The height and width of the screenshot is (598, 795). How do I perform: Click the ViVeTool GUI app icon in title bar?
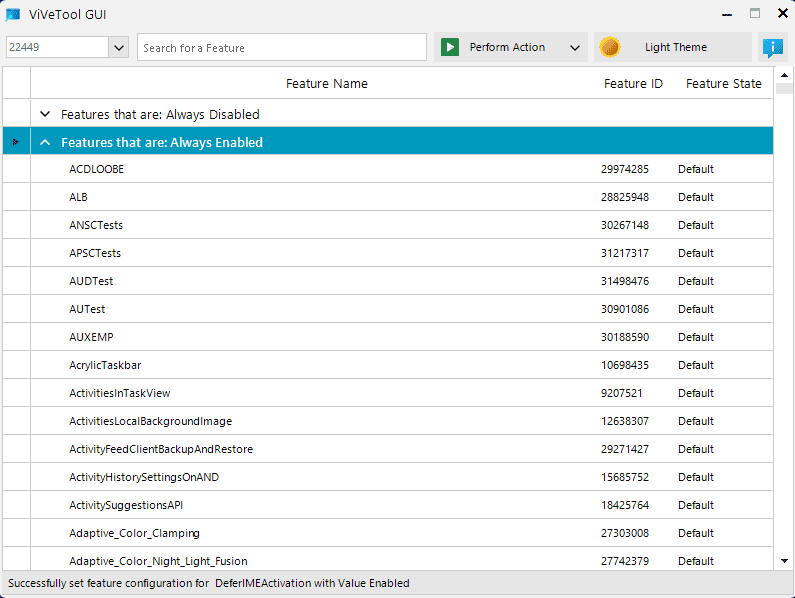(x=13, y=14)
